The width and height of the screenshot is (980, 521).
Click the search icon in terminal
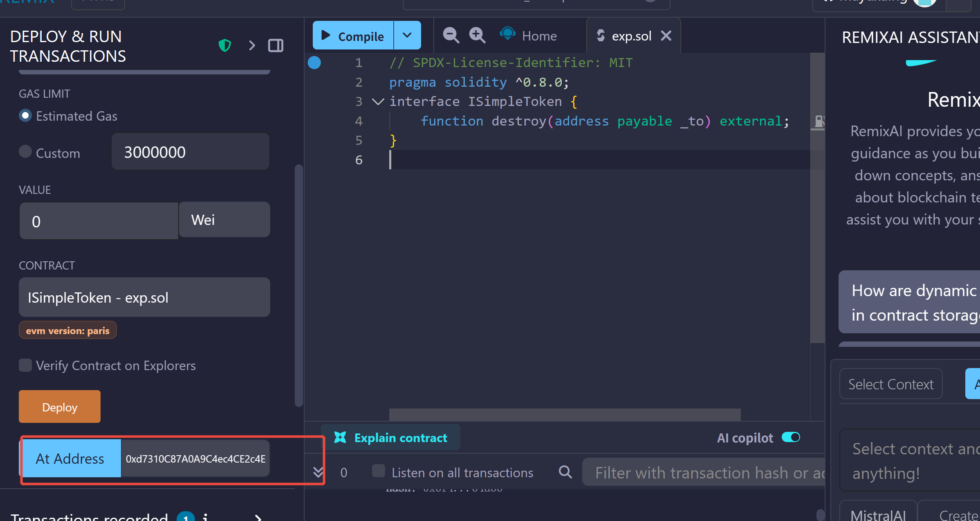(565, 472)
